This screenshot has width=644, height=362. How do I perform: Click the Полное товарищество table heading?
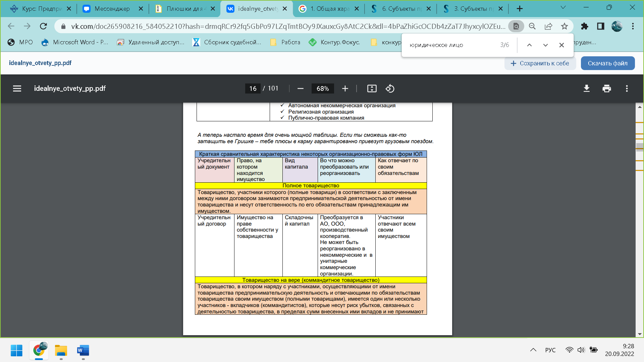pyautogui.click(x=311, y=185)
